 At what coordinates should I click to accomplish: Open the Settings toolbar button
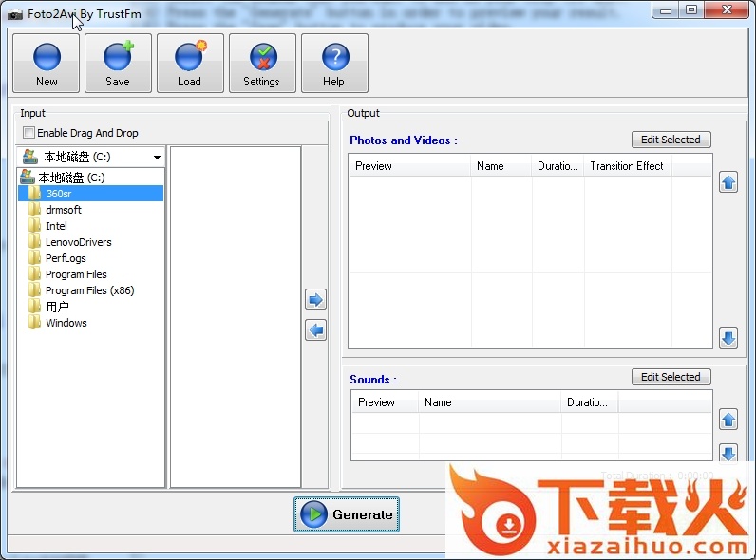click(262, 64)
